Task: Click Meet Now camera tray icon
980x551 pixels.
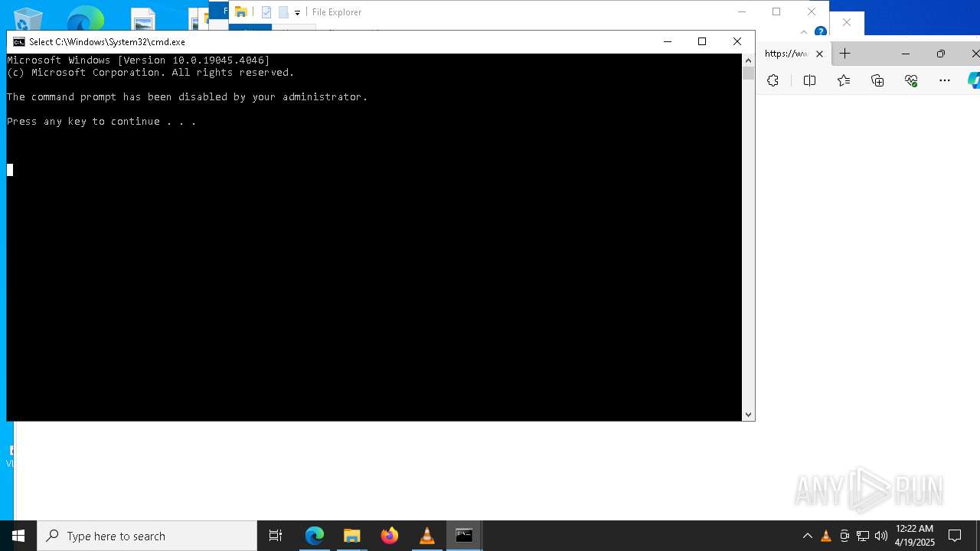Action: tap(844, 536)
